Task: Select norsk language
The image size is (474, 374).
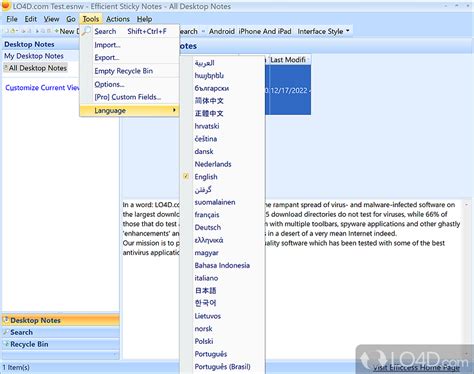Action: (222, 328)
